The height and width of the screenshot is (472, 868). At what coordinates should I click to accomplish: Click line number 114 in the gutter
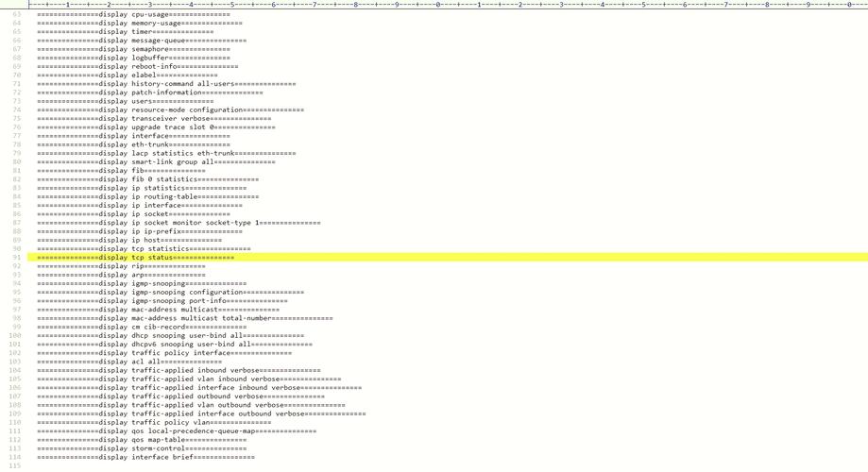tap(15, 457)
